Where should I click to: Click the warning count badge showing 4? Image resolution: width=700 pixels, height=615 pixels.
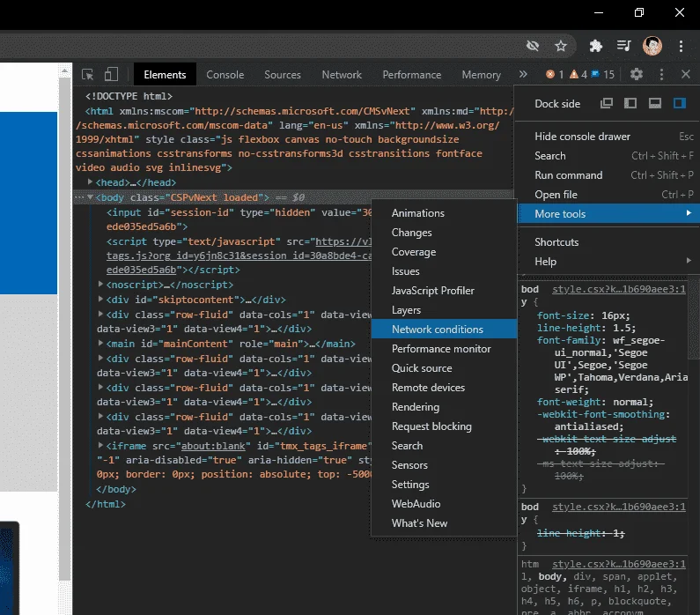click(578, 75)
